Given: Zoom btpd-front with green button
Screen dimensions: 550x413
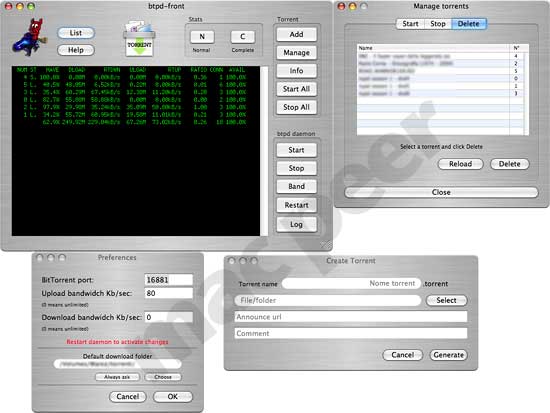Looking at the screenshot, I should tap(31, 6).
